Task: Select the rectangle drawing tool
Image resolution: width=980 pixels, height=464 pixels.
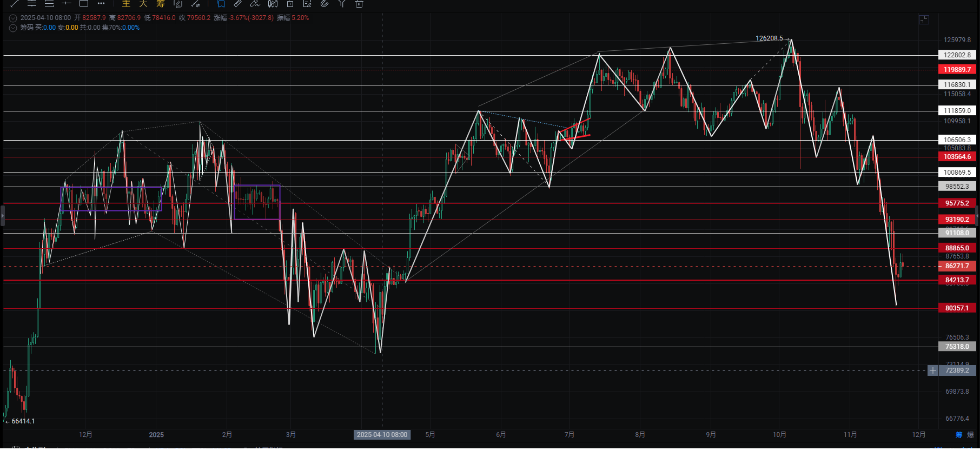Action: pos(84,3)
